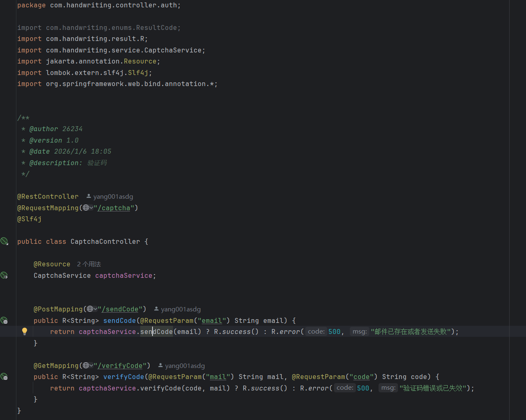526x420 pixels.
Task: Click the "code:" hint in the sendCode return line
Action: coord(316,331)
